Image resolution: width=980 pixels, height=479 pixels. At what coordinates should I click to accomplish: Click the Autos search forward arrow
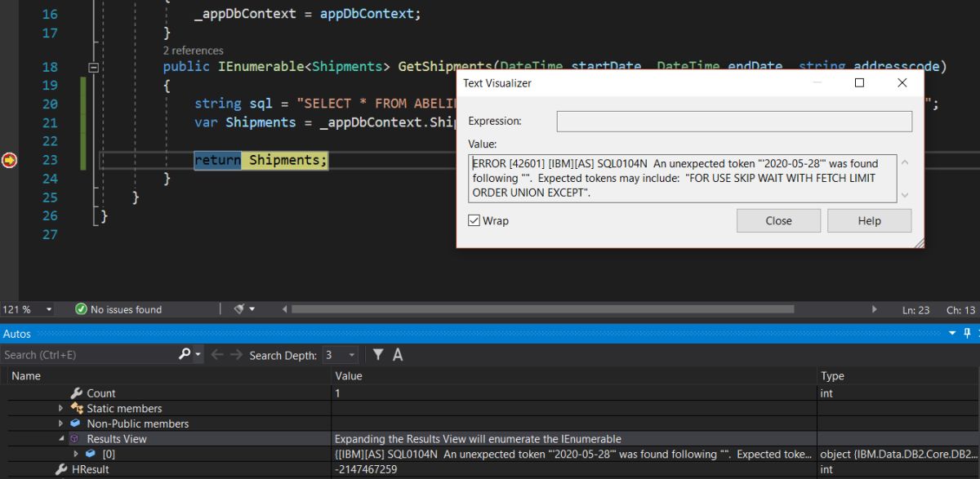(x=238, y=354)
